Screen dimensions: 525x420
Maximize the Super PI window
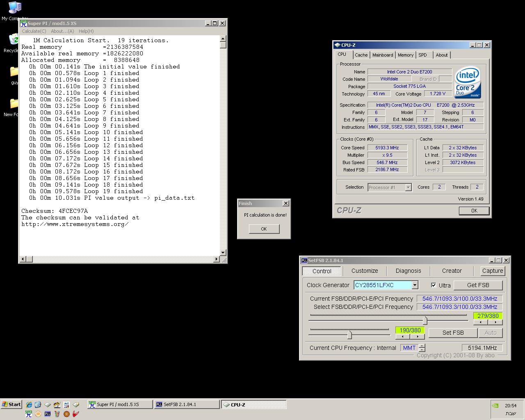215,23
